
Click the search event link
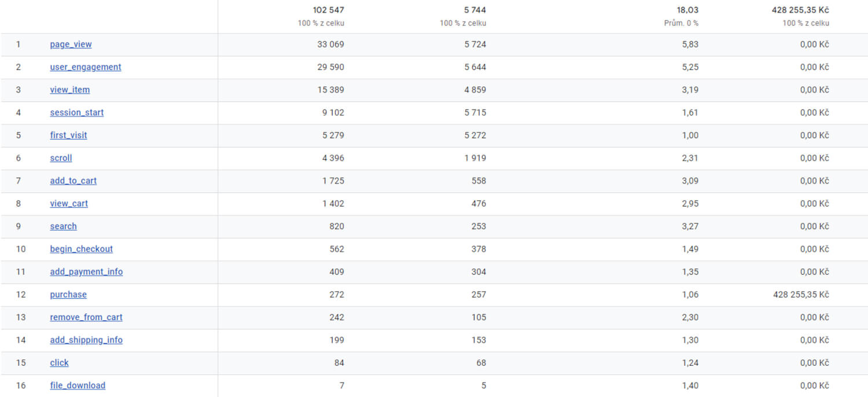tap(62, 226)
